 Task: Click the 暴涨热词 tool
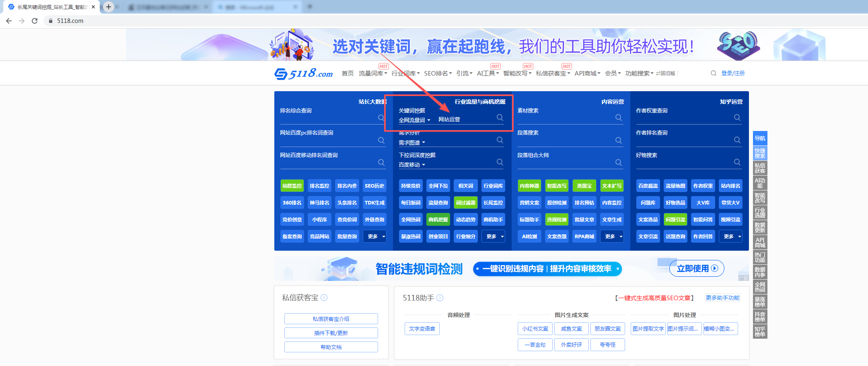click(x=410, y=236)
